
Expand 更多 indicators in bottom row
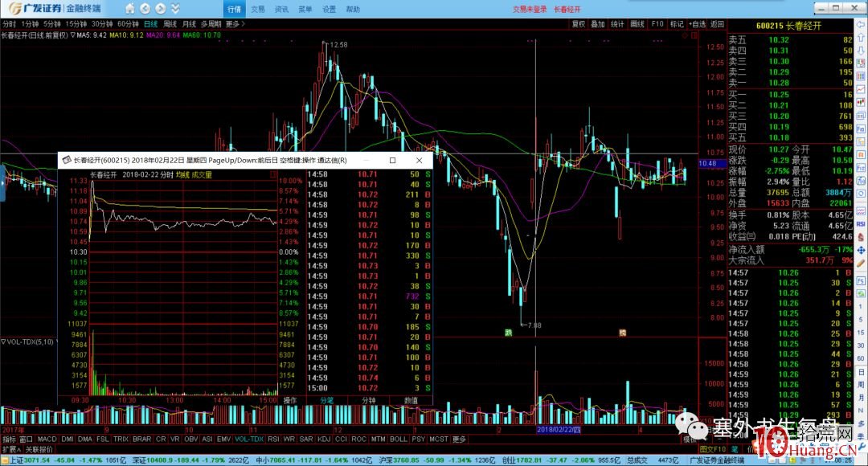[x=460, y=439]
